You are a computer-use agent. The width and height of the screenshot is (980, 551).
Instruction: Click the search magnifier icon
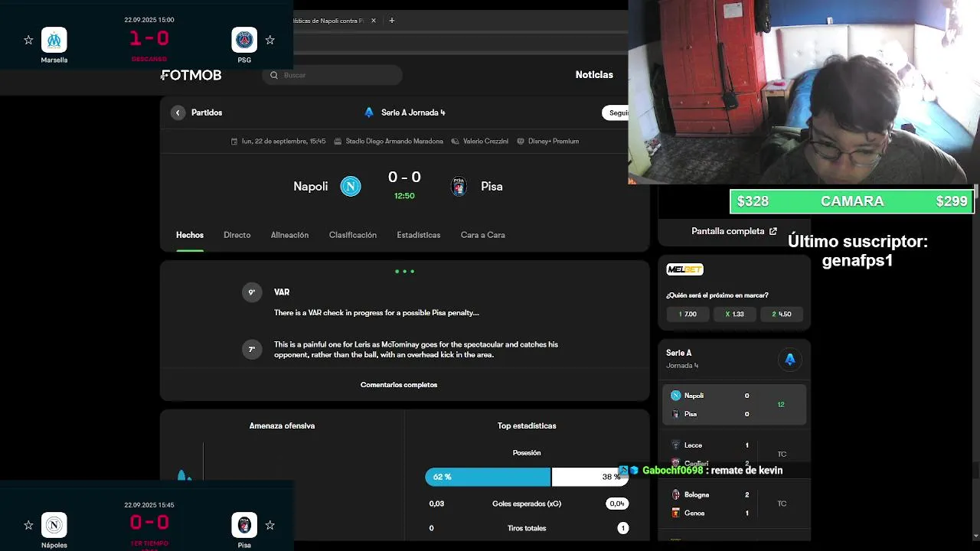tap(274, 75)
